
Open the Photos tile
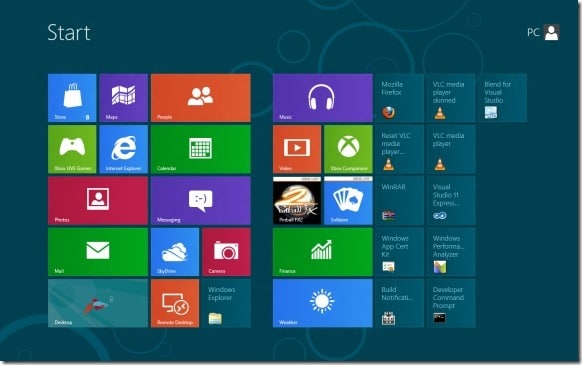point(98,201)
